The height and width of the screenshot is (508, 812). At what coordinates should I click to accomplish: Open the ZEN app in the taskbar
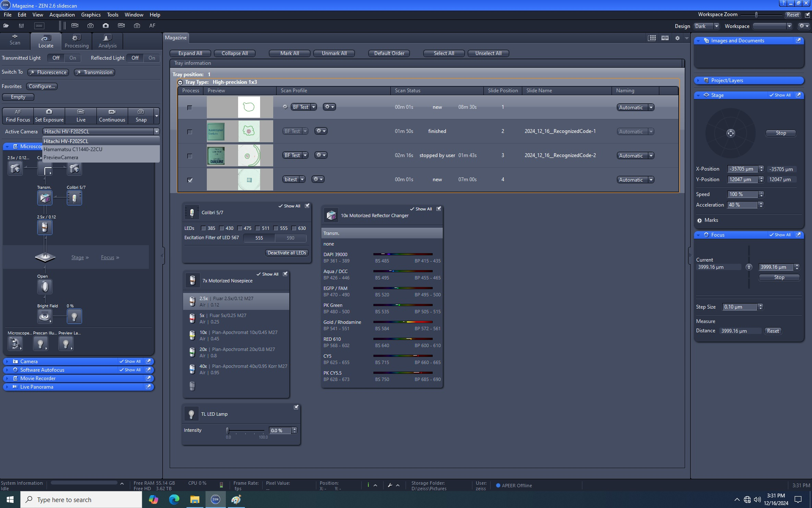215,500
